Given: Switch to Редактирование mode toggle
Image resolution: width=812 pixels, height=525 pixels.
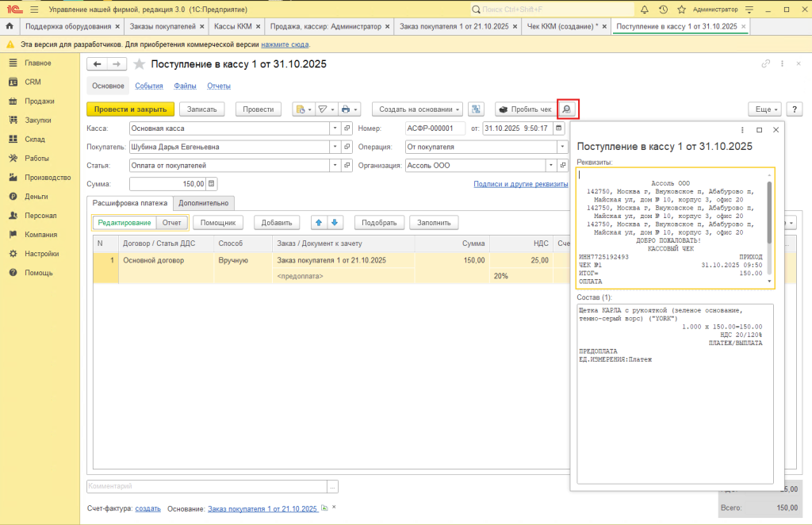Looking at the screenshot, I should point(124,223).
